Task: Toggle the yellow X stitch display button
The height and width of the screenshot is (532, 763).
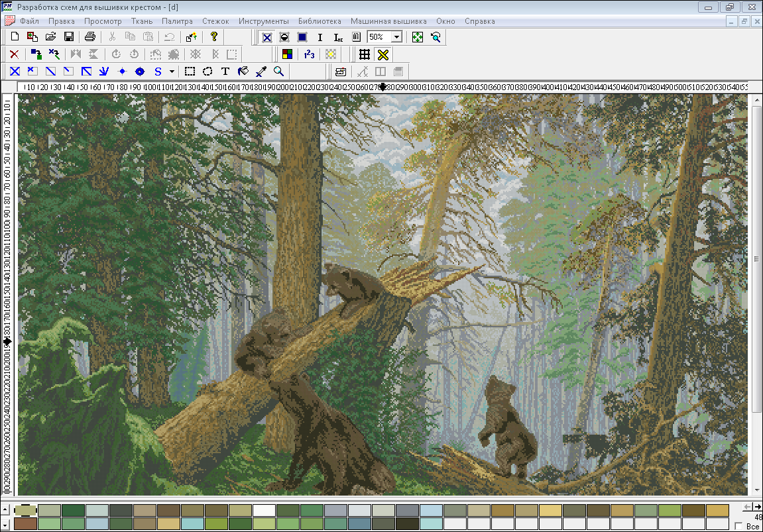Action: point(383,54)
